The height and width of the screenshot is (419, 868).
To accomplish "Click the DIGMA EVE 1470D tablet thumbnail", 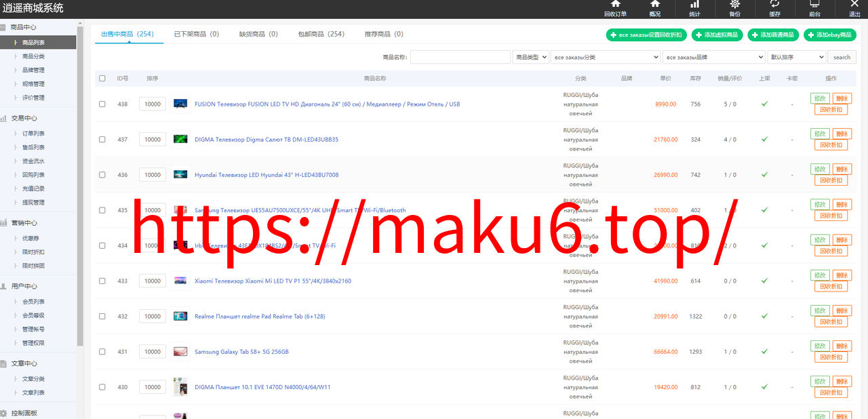I will click(x=180, y=387).
